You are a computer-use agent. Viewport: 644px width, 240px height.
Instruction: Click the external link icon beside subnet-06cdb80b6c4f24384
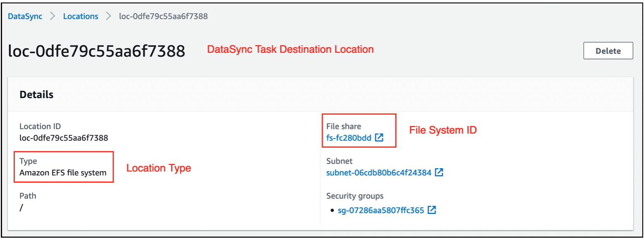[x=440, y=172]
